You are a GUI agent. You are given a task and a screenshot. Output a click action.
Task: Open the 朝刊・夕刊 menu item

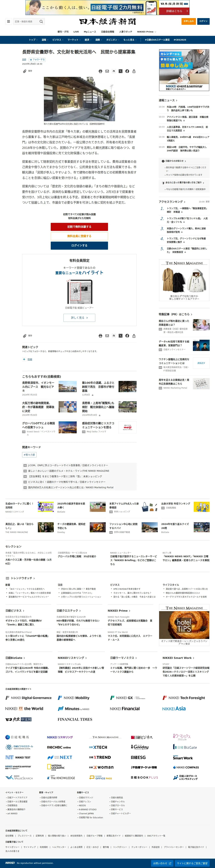pyautogui.click(x=63, y=32)
